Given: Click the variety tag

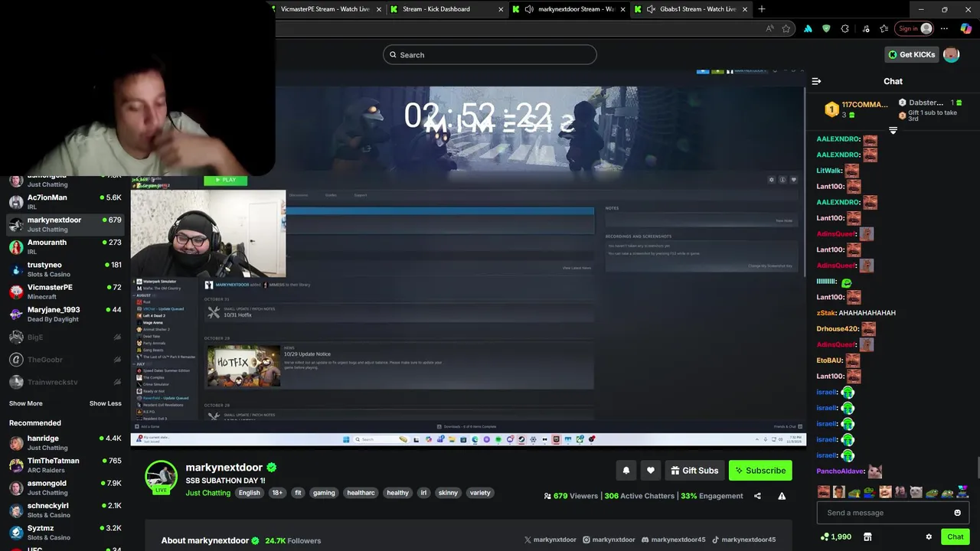Looking at the screenshot, I should 480,493.
